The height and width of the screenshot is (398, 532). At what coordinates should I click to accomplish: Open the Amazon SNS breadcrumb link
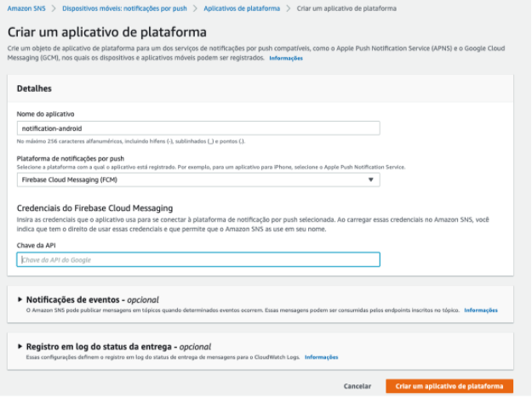[26, 9]
